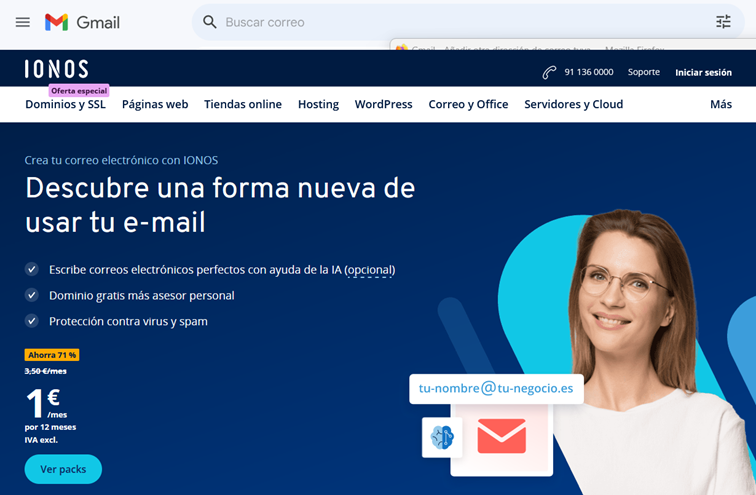Open Servidores y Cloud menu

(574, 104)
